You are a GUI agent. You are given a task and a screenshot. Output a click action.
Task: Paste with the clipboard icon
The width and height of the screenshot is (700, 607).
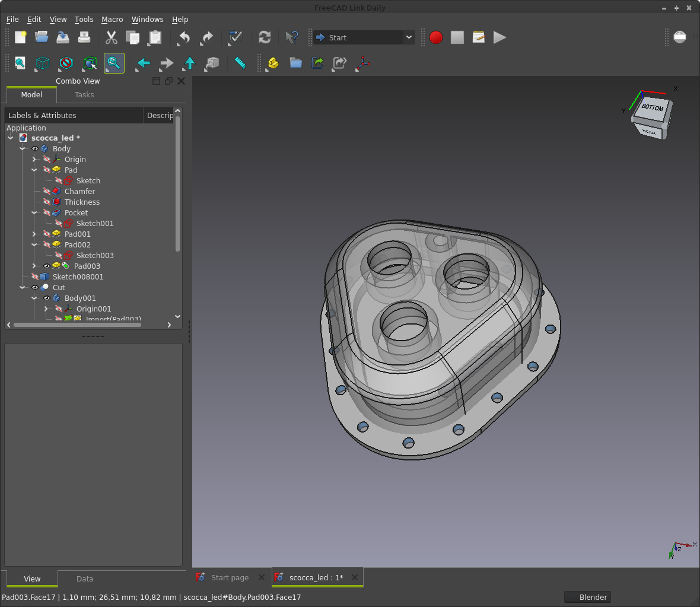pyautogui.click(x=155, y=37)
